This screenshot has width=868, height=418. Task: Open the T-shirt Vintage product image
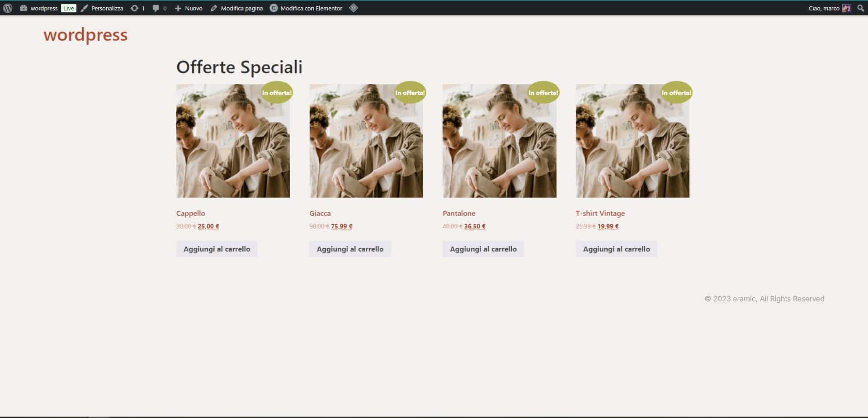[632, 141]
